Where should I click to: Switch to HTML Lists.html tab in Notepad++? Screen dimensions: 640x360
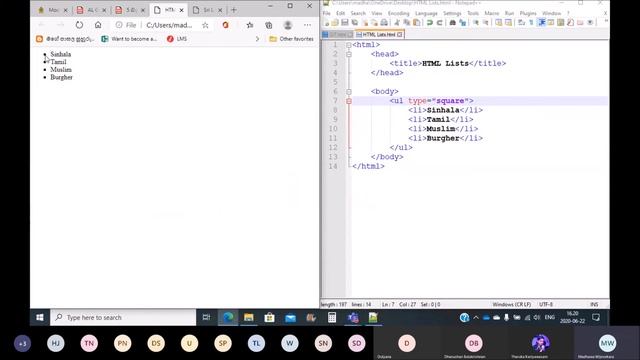click(379, 35)
